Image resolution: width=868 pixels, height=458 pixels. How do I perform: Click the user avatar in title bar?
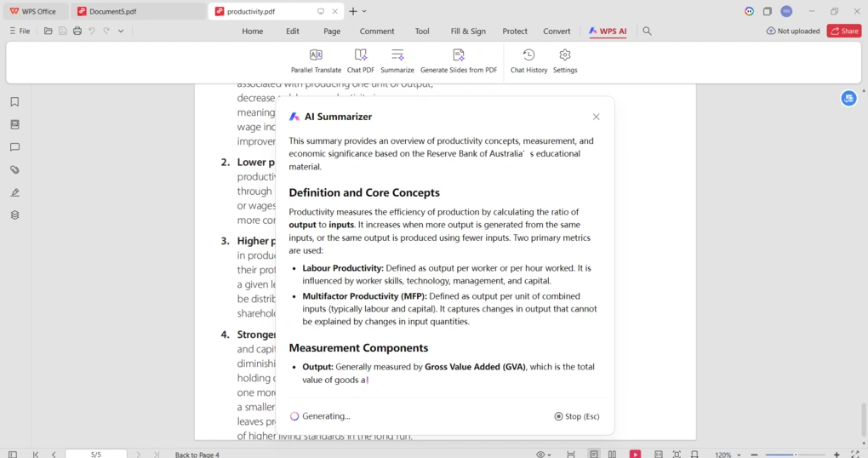[x=786, y=11]
